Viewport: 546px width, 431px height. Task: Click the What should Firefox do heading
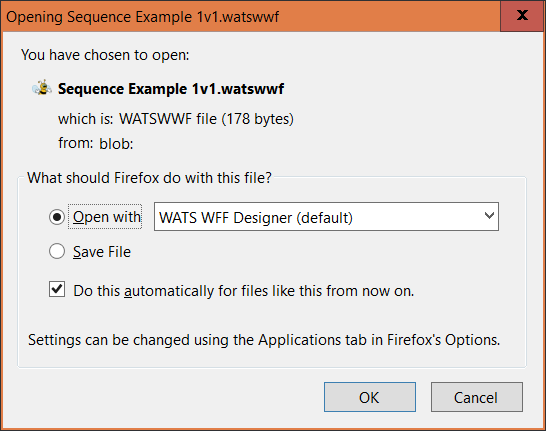pyautogui.click(x=149, y=178)
